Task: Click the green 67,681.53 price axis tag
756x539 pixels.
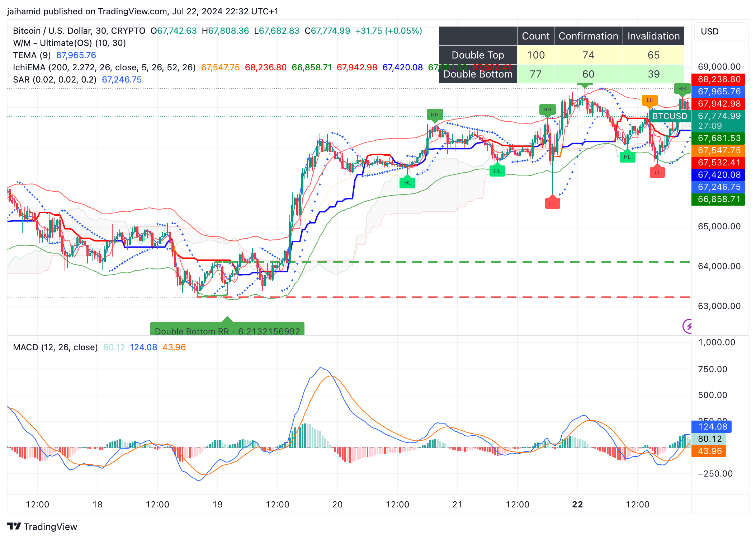Action: tap(718, 138)
